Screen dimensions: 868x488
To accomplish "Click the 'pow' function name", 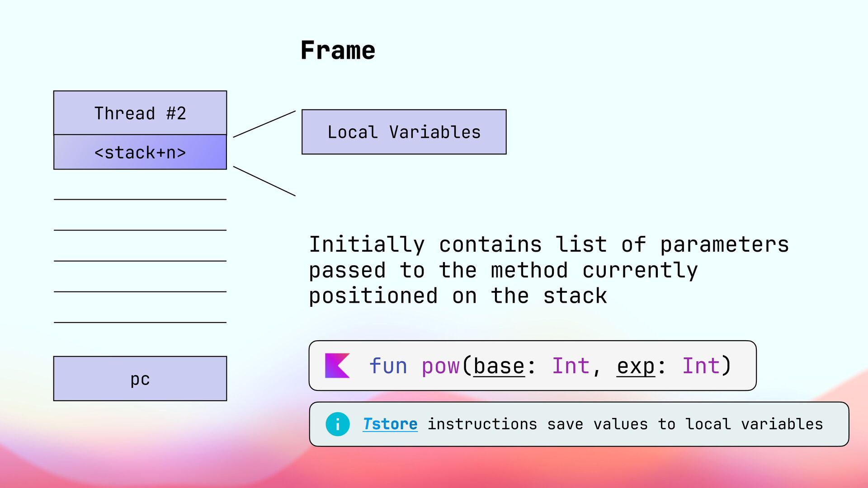I will pos(441,366).
